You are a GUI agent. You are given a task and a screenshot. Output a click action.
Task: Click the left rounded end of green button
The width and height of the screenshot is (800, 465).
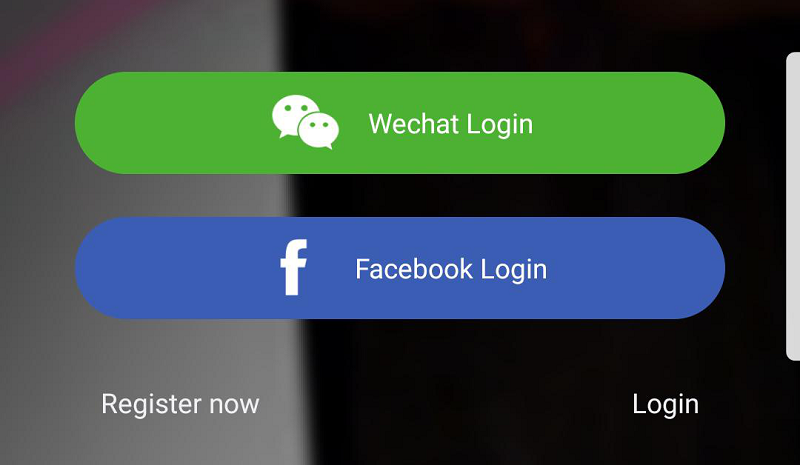point(102,123)
